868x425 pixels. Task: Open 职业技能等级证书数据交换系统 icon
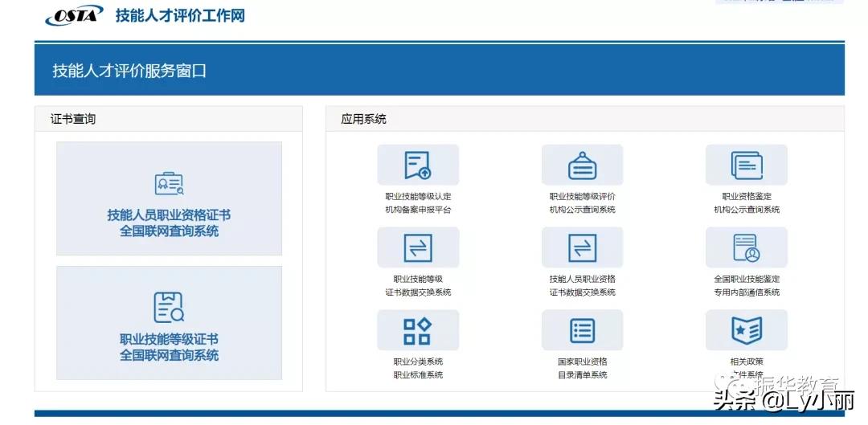tap(418, 247)
